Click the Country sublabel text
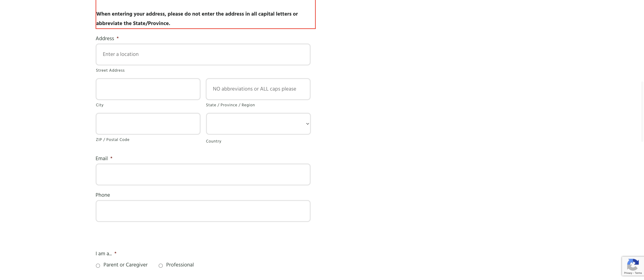Screen dimensions: 644x280 tap(214, 141)
